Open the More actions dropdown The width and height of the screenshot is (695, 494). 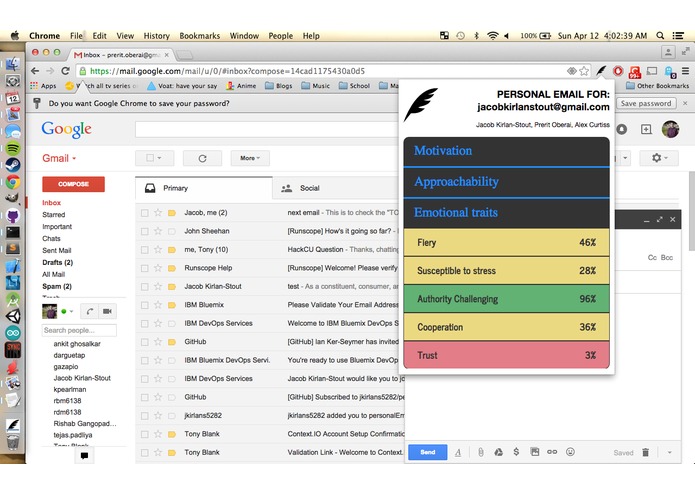[250, 158]
